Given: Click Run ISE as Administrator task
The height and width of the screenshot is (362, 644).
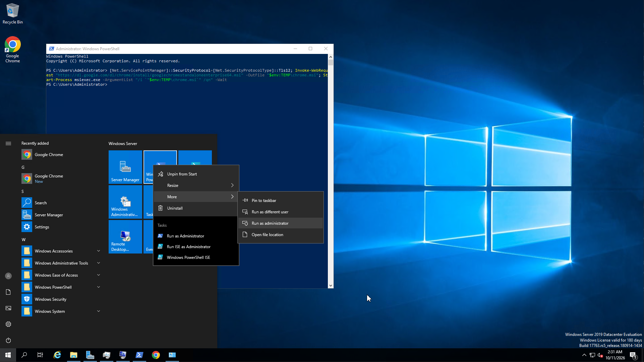Looking at the screenshot, I should coord(196,247).
